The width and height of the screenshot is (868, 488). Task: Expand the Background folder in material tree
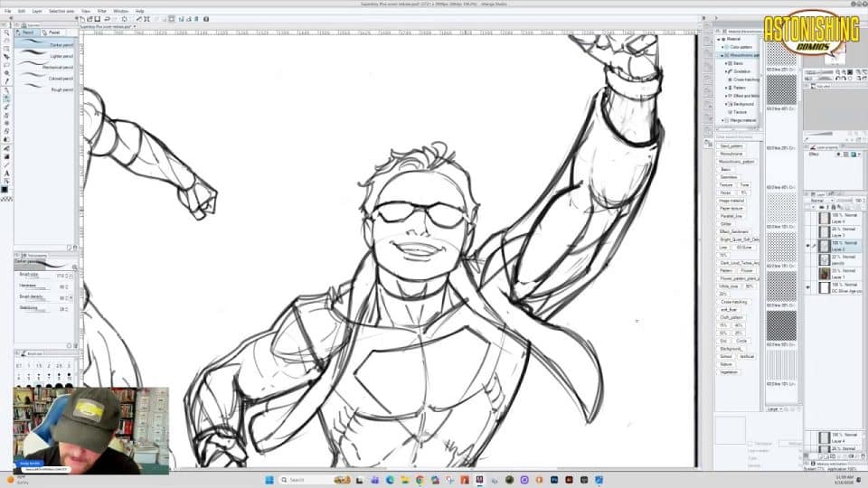click(x=726, y=104)
